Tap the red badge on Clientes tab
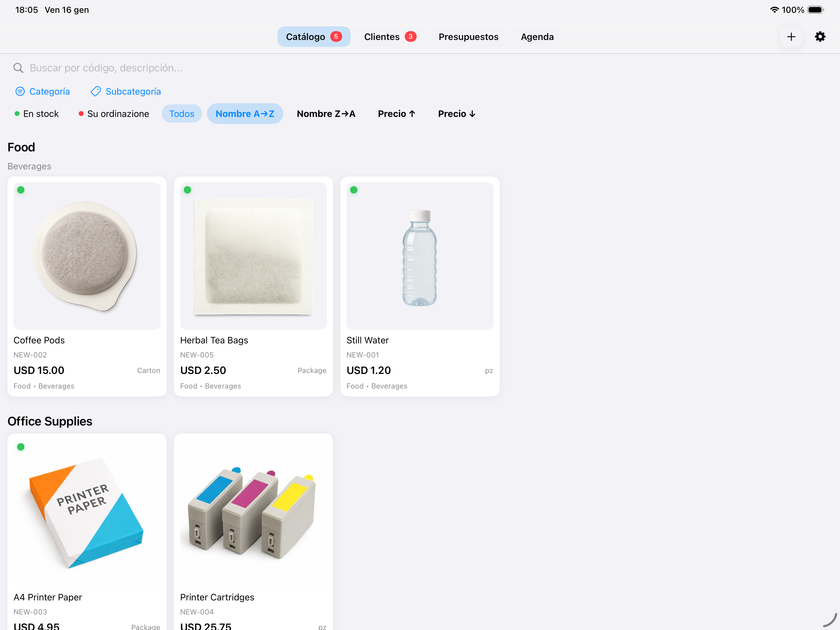The height and width of the screenshot is (630, 840). [x=411, y=36]
